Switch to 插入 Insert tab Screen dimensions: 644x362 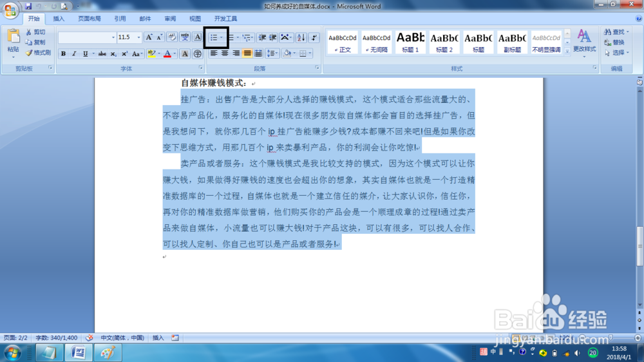click(x=59, y=19)
